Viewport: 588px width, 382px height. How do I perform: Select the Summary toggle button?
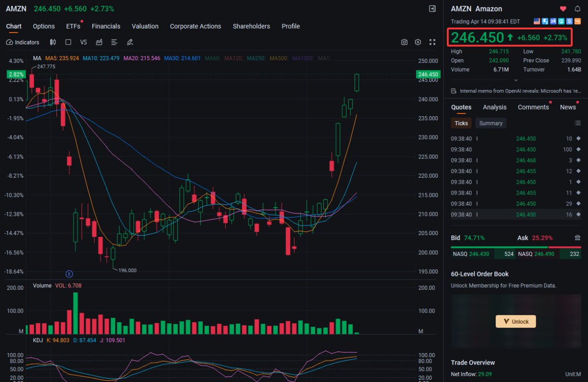pos(490,123)
